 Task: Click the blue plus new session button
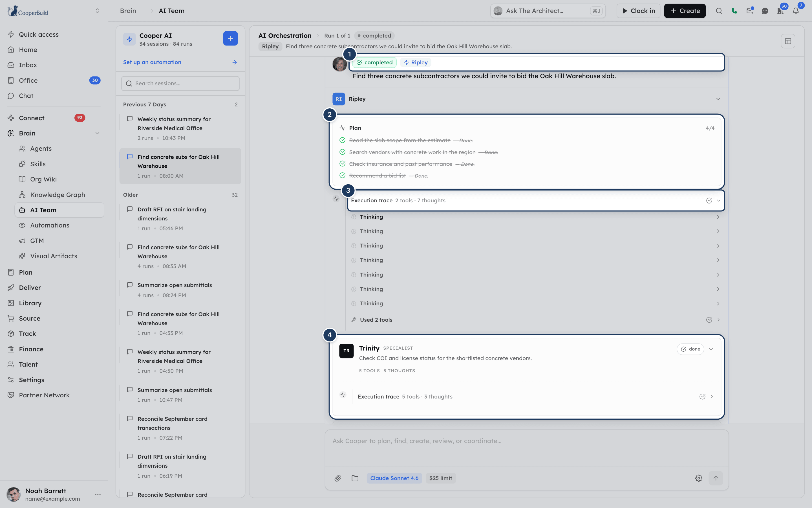click(x=230, y=39)
